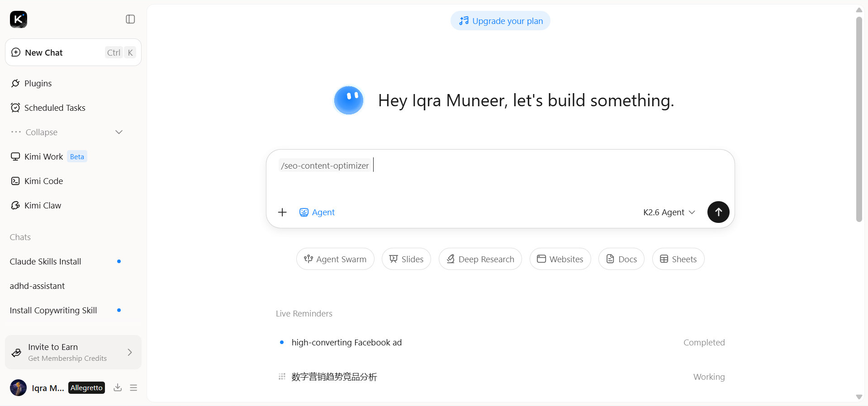
Task: Click the Kimi Claw icon
Action: point(15,205)
